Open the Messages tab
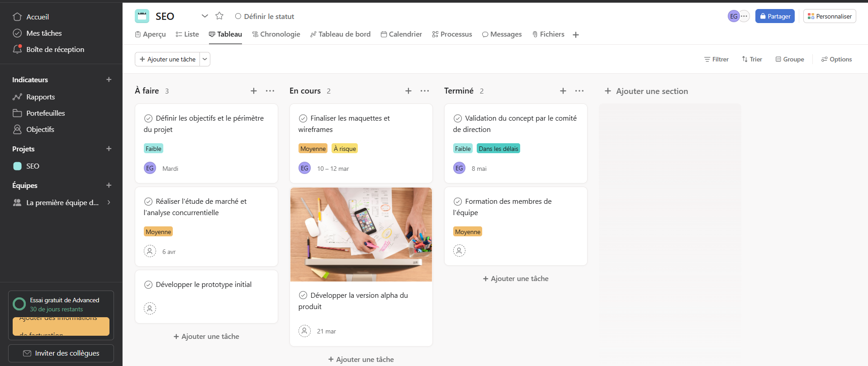Screen dimensions: 868x366 click(x=502, y=34)
